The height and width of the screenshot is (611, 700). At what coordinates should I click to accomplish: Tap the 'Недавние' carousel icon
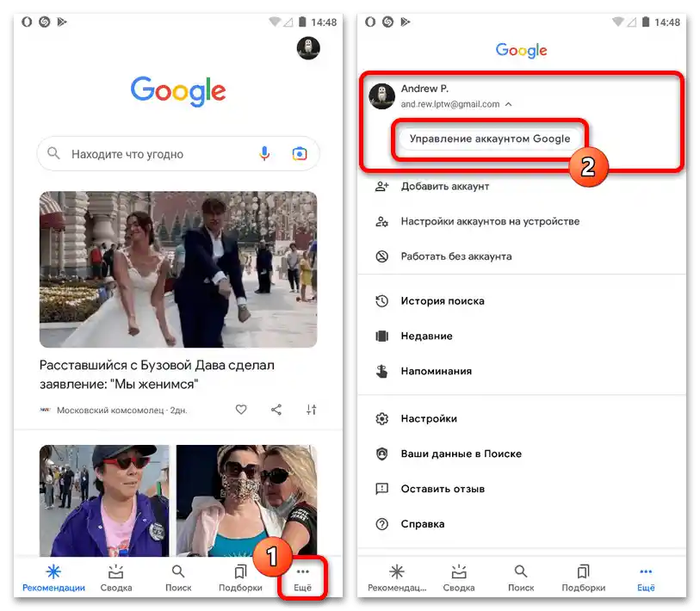381,336
